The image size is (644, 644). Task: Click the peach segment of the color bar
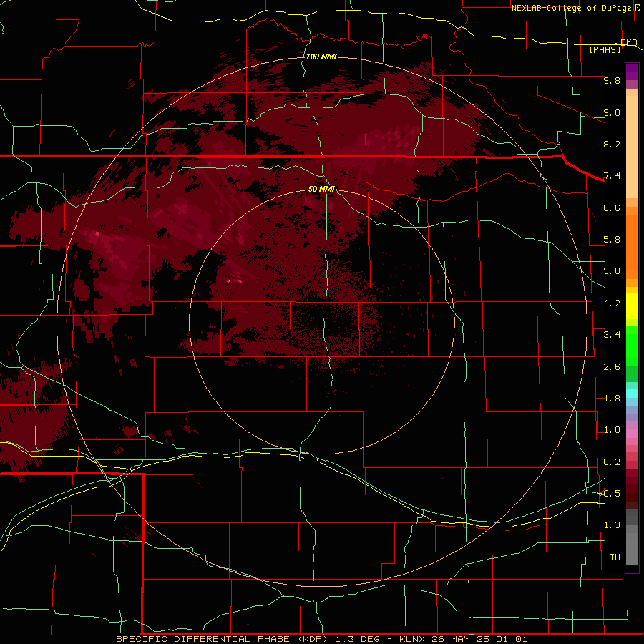[632, 147]
